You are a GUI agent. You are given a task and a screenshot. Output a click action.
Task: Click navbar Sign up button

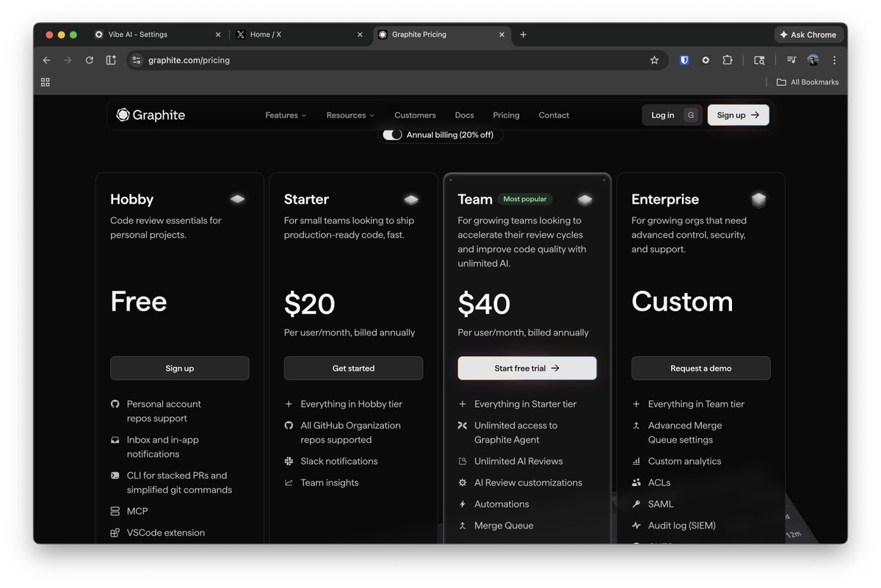click(x=739, y=115)
